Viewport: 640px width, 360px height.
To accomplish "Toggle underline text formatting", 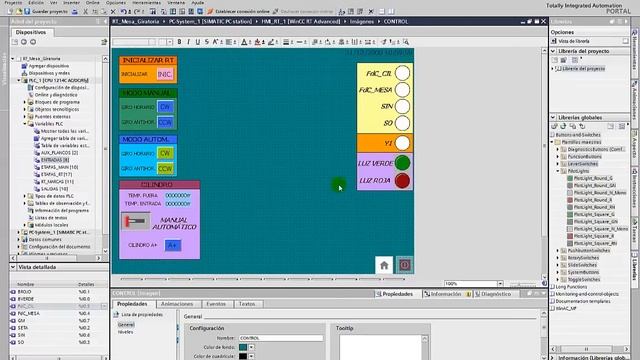I will (x=198, y=42).
